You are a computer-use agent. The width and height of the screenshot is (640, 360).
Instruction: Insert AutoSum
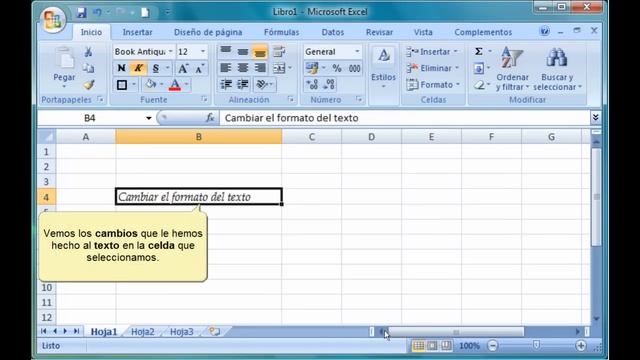(x=478, y=51)
